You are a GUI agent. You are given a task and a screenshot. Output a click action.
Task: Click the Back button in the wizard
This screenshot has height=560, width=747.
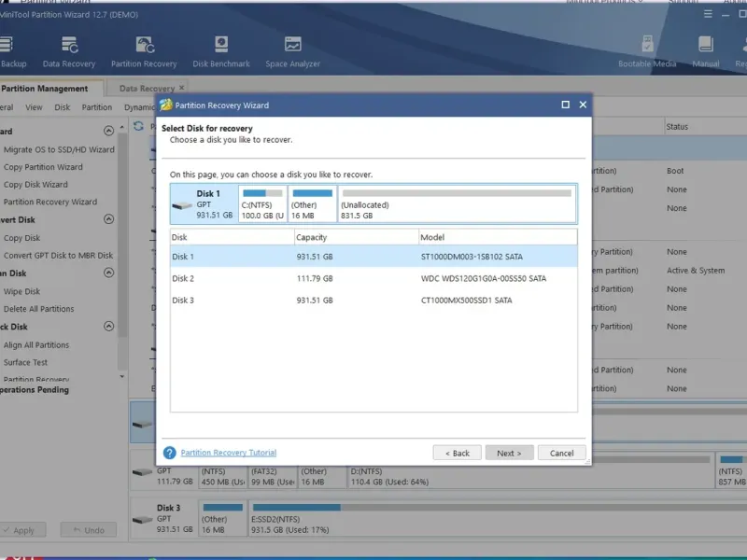457,453
